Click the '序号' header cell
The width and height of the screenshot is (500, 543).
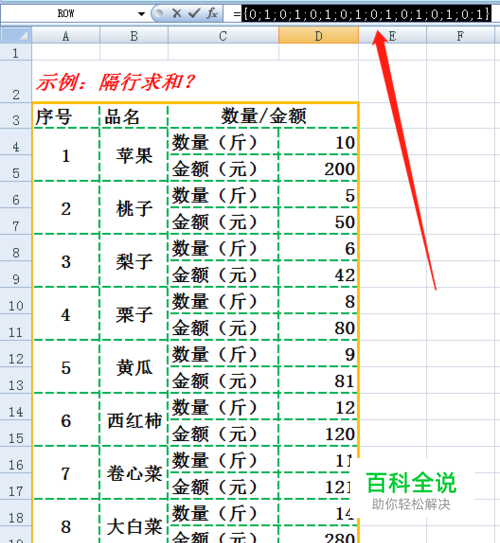(x=66, y=116)
